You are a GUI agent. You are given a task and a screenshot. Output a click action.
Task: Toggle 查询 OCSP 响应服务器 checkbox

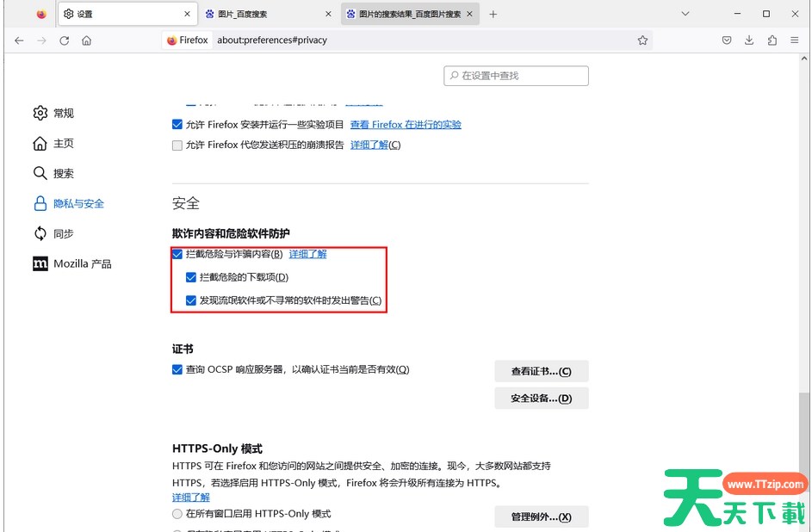(x=177, y=369)
